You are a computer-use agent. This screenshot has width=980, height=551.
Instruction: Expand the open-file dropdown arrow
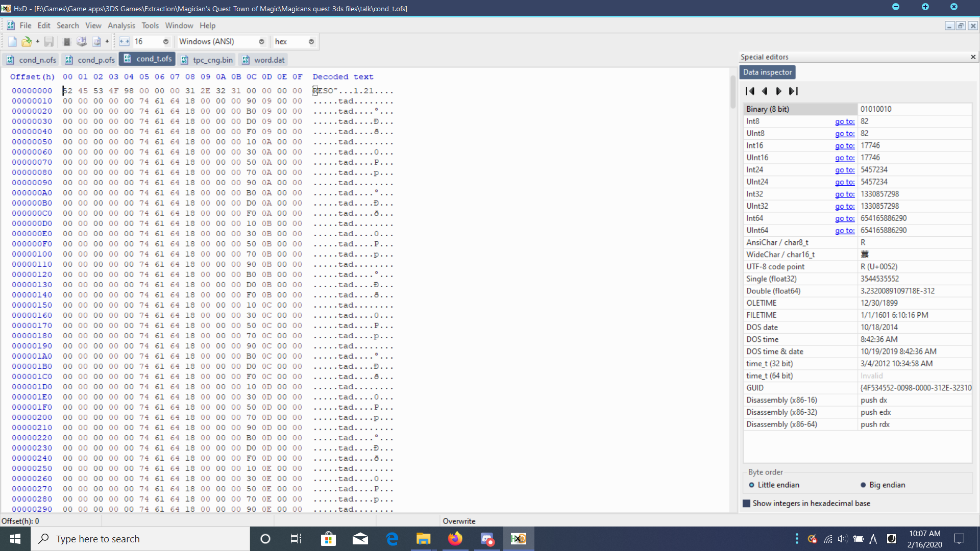(37, 42)
